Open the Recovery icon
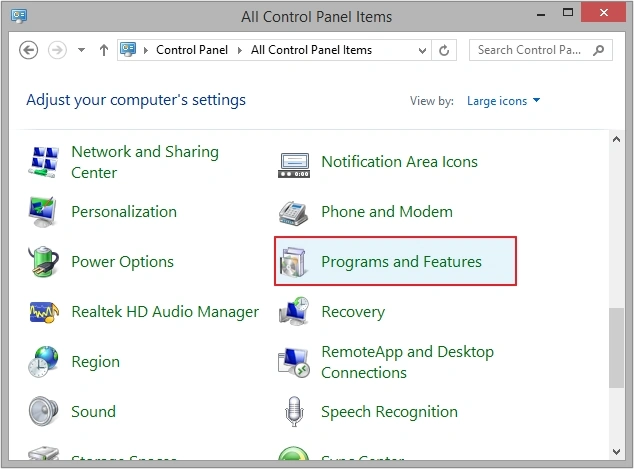634x469 pixels. point(294,312)
